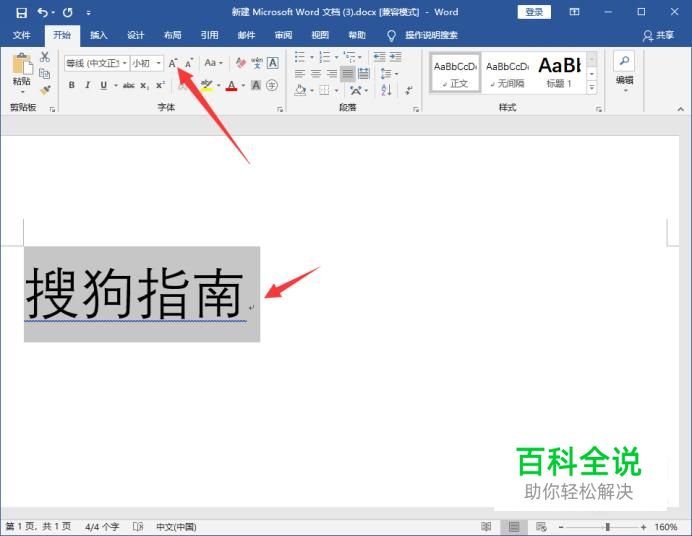Click the 登录 sign-in button
The width and height of the screenshot is (692, 536).
click(534, 12)
